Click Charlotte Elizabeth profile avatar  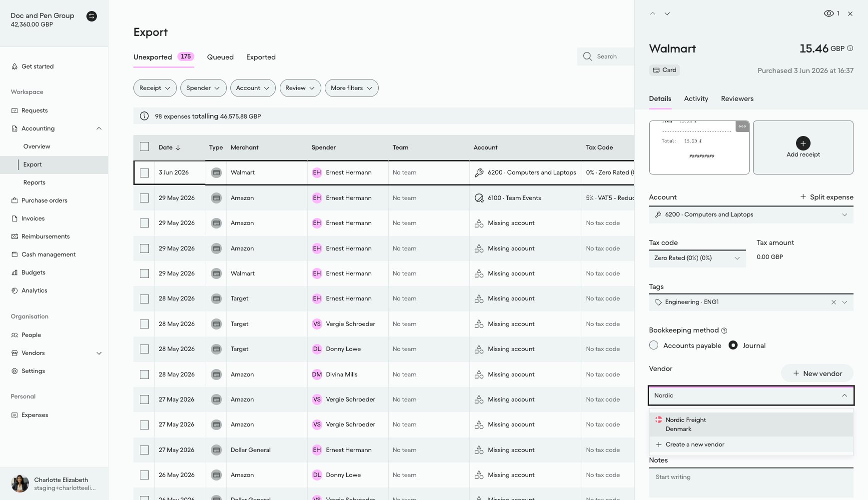[x=20, y=483]
